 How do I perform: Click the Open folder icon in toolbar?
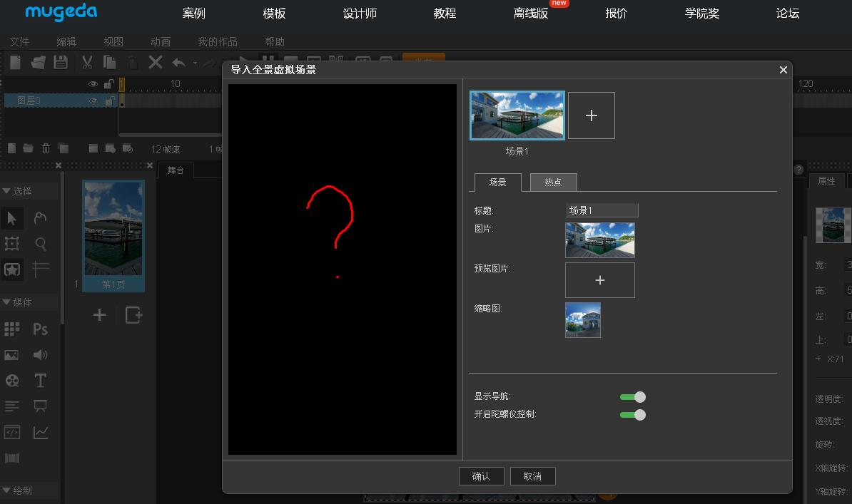38,63
